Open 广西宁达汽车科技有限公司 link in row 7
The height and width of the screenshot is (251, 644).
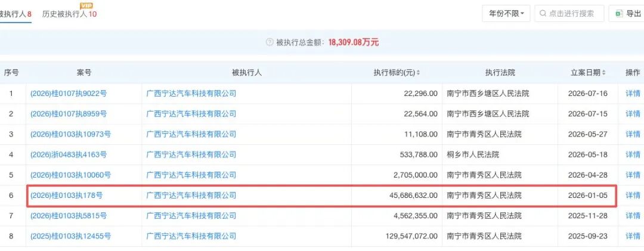click(191, 216)
